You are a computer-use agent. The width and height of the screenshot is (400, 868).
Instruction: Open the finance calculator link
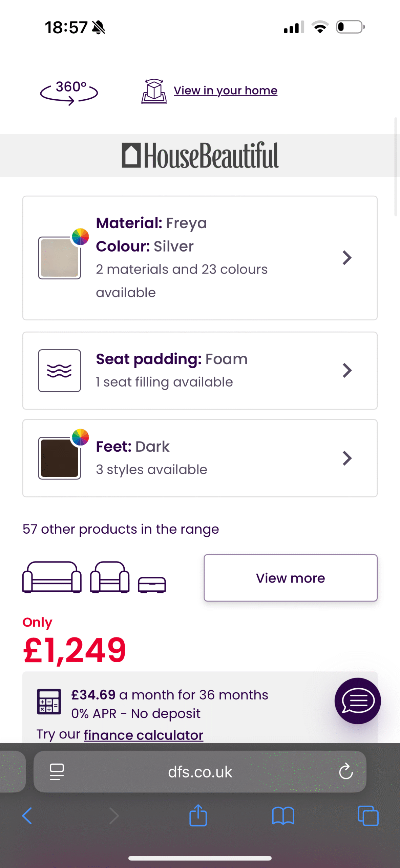(144, 735)
